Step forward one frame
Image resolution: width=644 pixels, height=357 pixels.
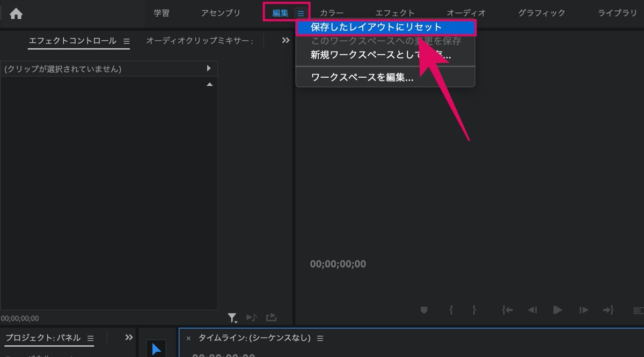[x=583, y=310]
